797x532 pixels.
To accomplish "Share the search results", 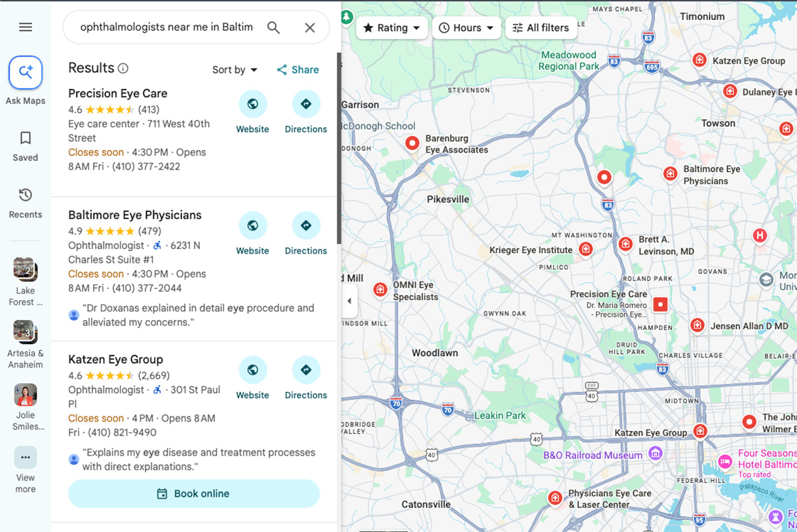I will coord(298,70).
